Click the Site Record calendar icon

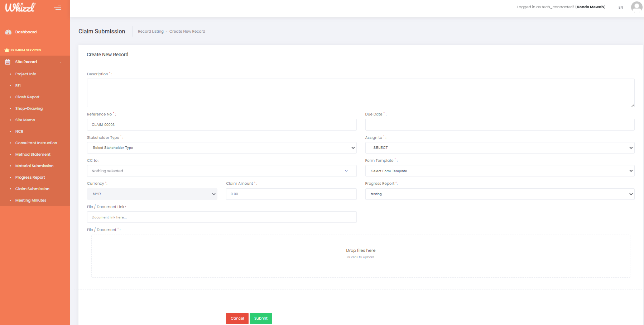point(8,62)
